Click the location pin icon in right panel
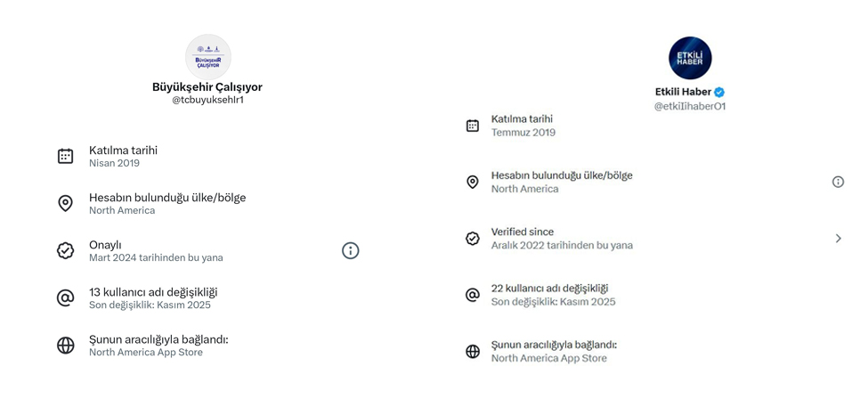The height and width of the screenshot is (399, 868). [x=473, y=182]
